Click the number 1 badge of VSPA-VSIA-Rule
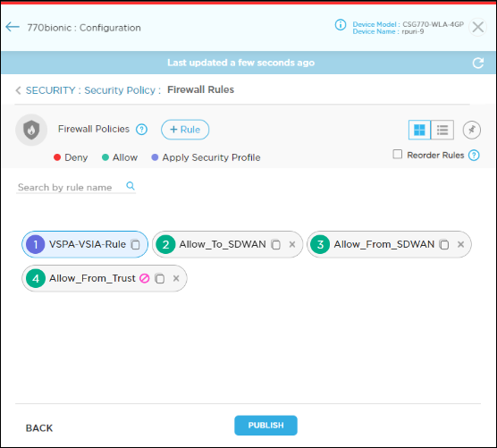 tap(36, 244)
